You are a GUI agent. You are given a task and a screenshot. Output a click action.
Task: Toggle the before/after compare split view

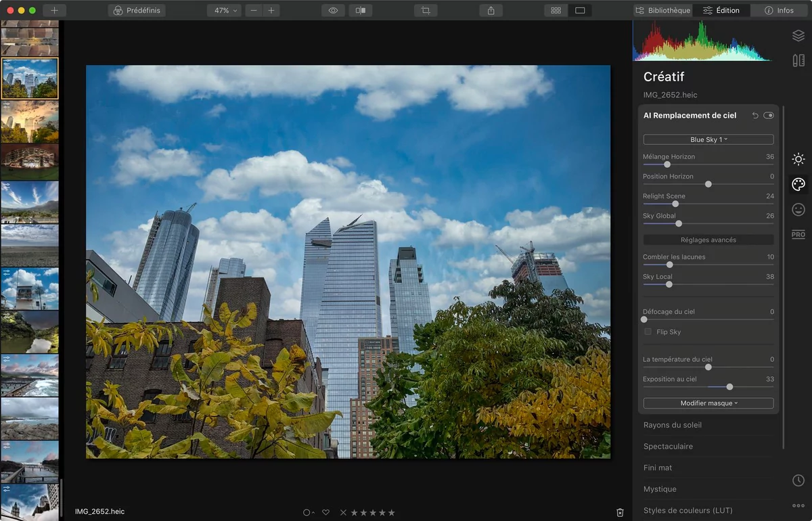pyautogui.click(x=361, y=11)
